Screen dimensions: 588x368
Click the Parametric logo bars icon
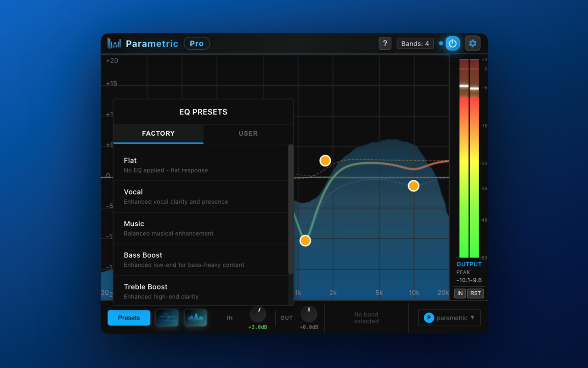113,43
